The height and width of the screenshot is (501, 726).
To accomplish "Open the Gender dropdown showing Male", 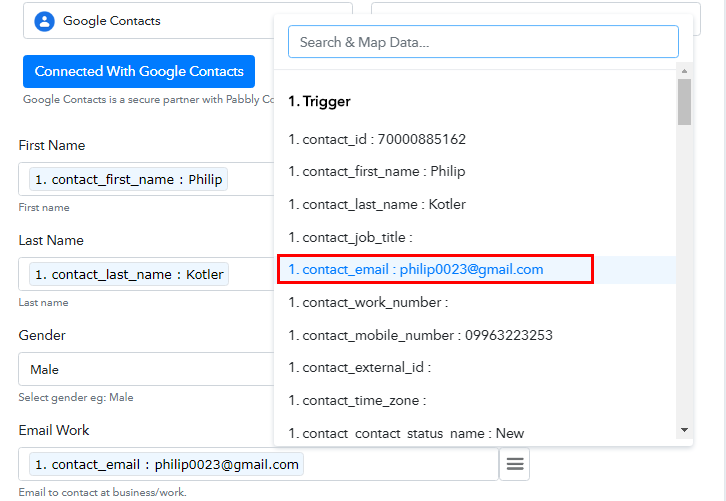I will point(146,369).
